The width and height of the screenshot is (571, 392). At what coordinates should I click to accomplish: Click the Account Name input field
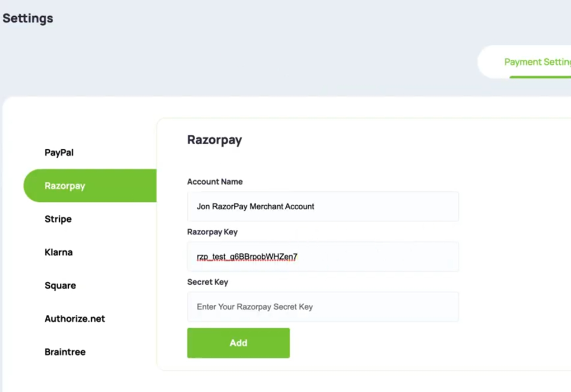[323, 206]
